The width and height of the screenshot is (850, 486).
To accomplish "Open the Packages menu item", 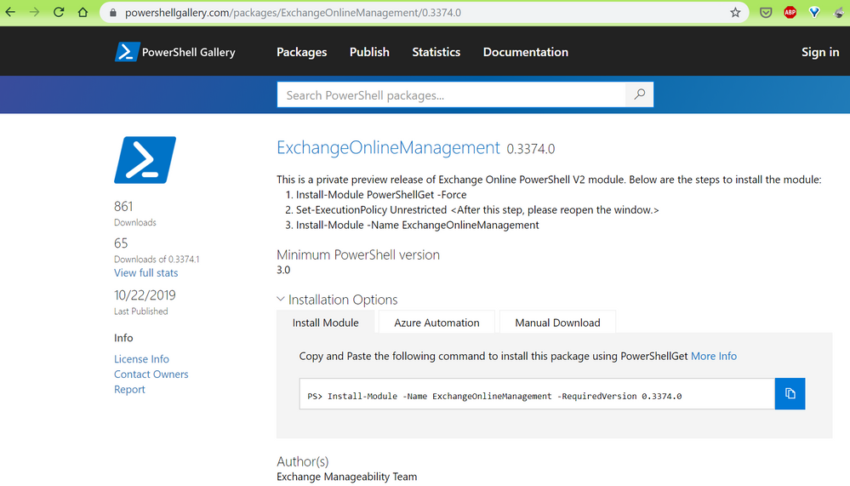I will pos(301,52).
